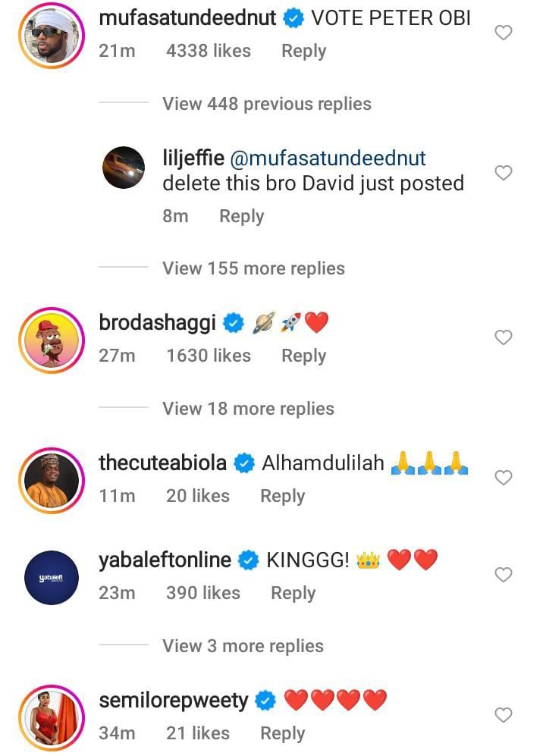Heart the thecuteabiola Alhamdulilah comment
This screenshot has height=756, width=546.
(503, 478)
